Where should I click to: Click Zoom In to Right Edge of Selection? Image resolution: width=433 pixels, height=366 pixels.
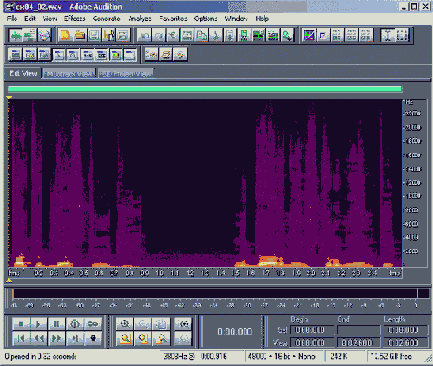[x=161, y=338]
